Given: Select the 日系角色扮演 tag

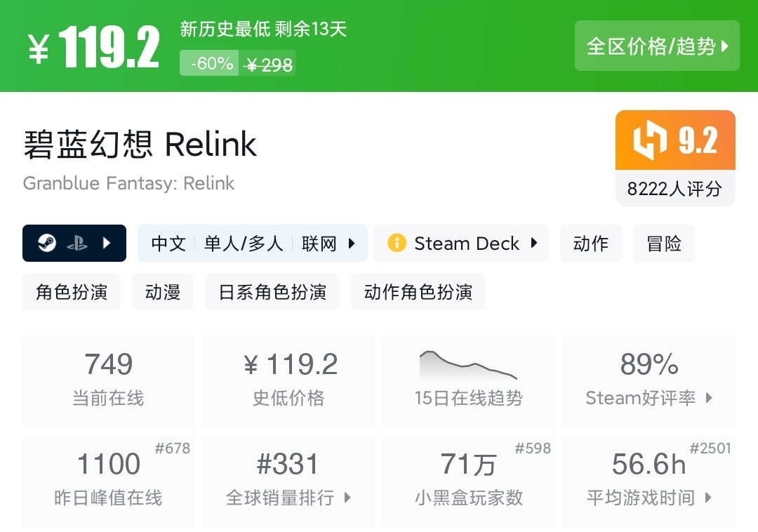Looking at the screenshot, I should click(x=272, y=292).
